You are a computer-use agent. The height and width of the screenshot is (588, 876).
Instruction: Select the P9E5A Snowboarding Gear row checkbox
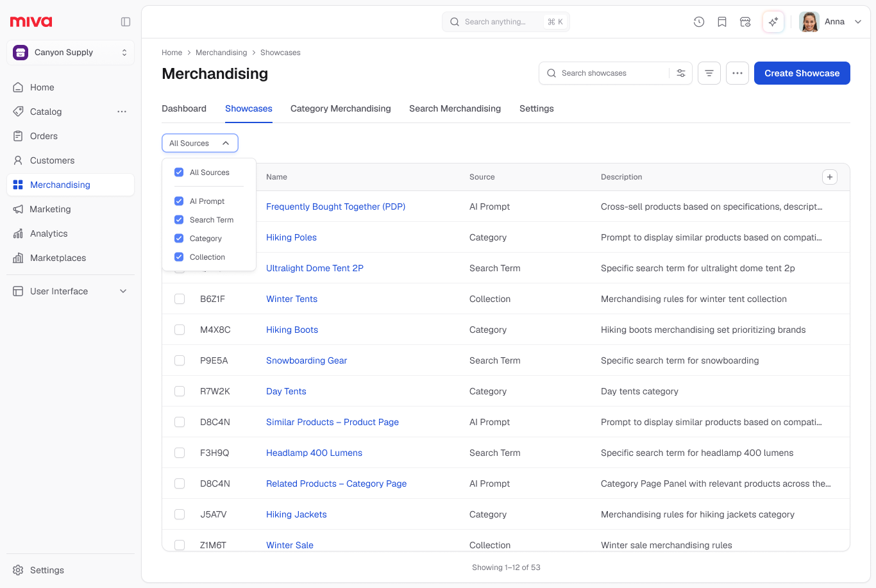tap(180, 360)
